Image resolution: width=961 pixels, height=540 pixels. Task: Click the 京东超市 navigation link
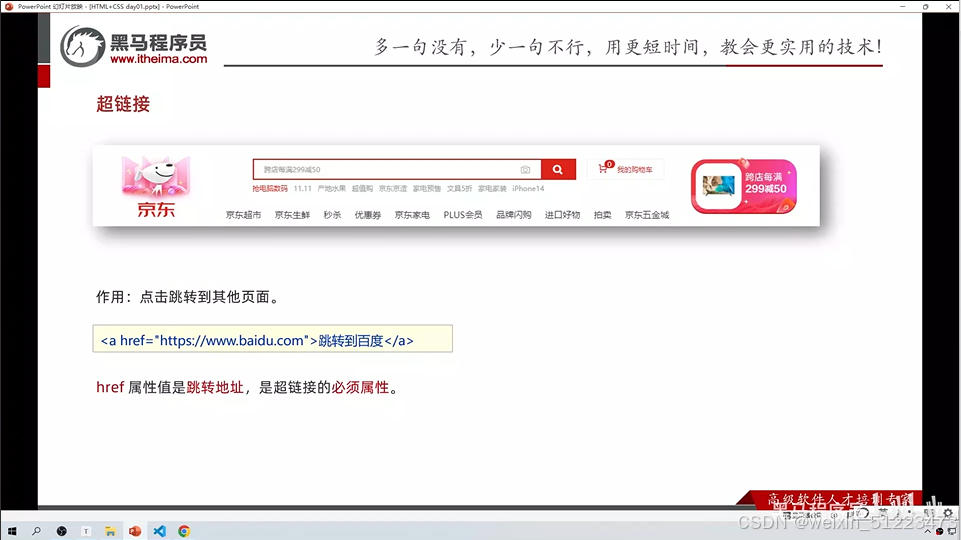pos(243,215)
